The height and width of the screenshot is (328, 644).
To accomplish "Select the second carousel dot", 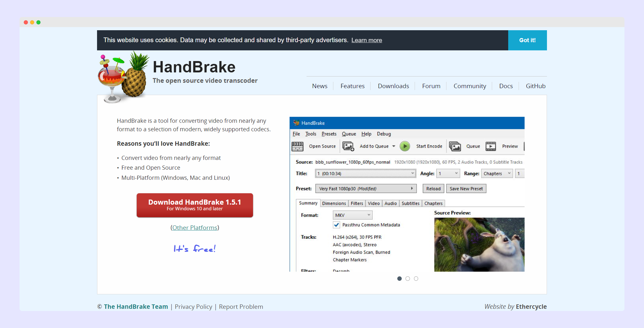I will tap(408, 279).
